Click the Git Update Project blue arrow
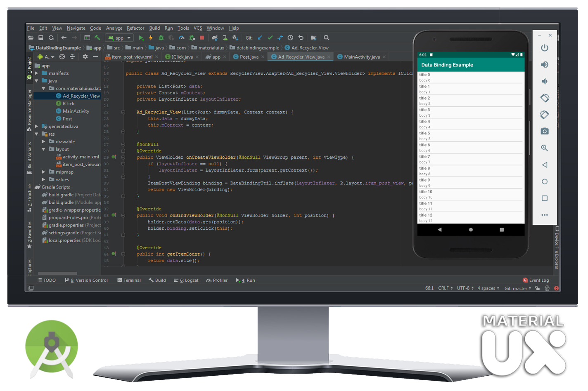Screen dimensions: 588x391 tap(260, 38)
